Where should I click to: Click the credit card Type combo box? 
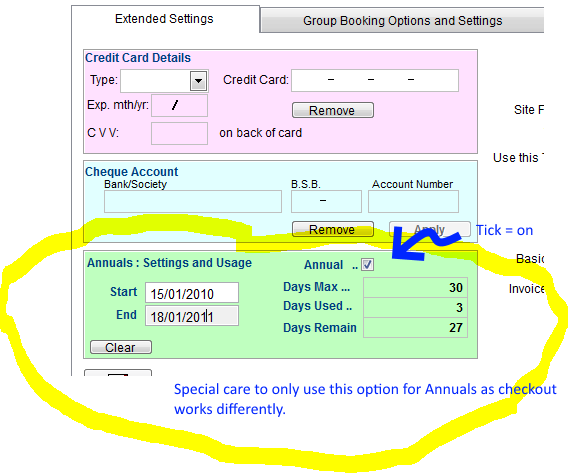(x=164, y=81)
